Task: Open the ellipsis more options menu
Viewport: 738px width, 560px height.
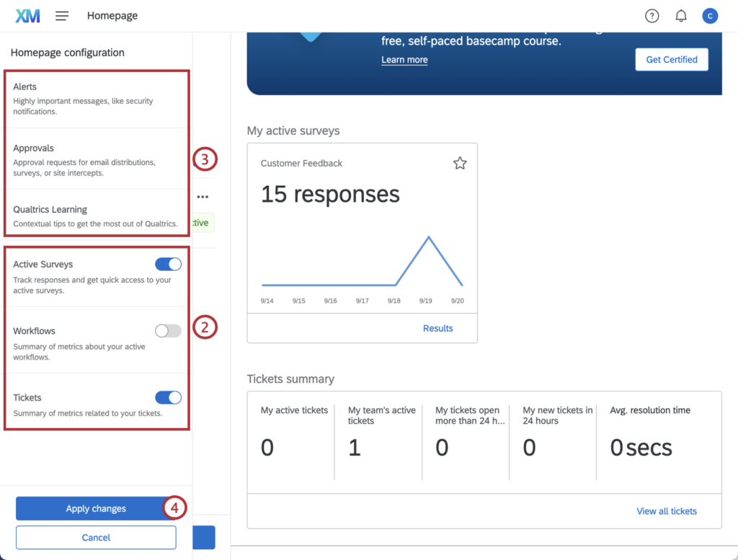Action: click(203, 196)
